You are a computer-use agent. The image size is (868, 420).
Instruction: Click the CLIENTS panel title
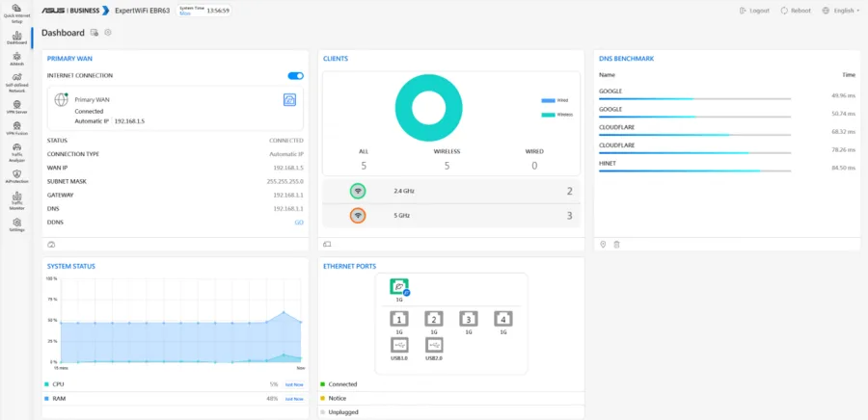(336, 59)
